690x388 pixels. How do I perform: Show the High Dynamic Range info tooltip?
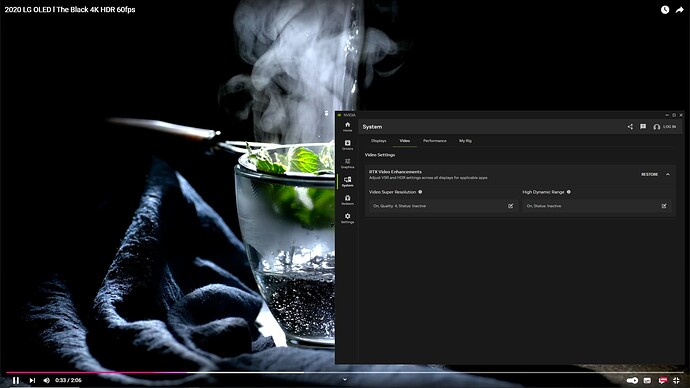click(569, 192)
